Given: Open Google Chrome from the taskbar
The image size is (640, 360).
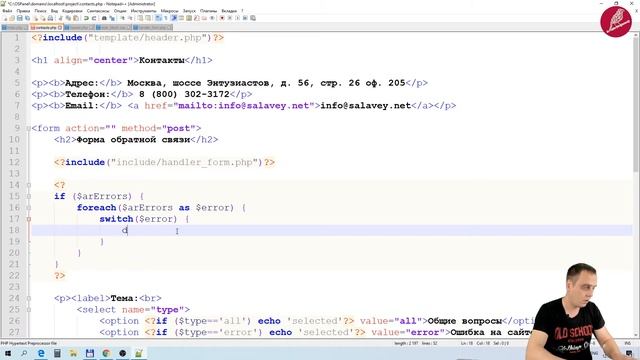Looking at the screenshot, I should coord(106,353).
